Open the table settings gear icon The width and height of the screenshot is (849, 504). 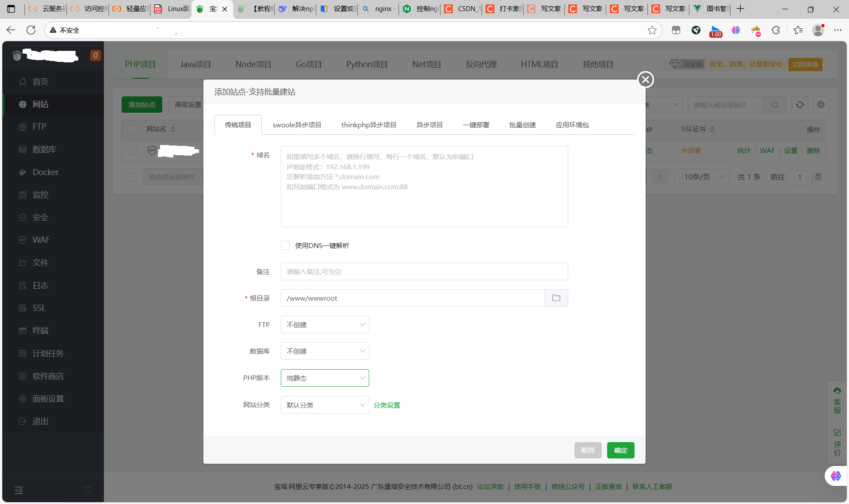[x=821, y=105]
